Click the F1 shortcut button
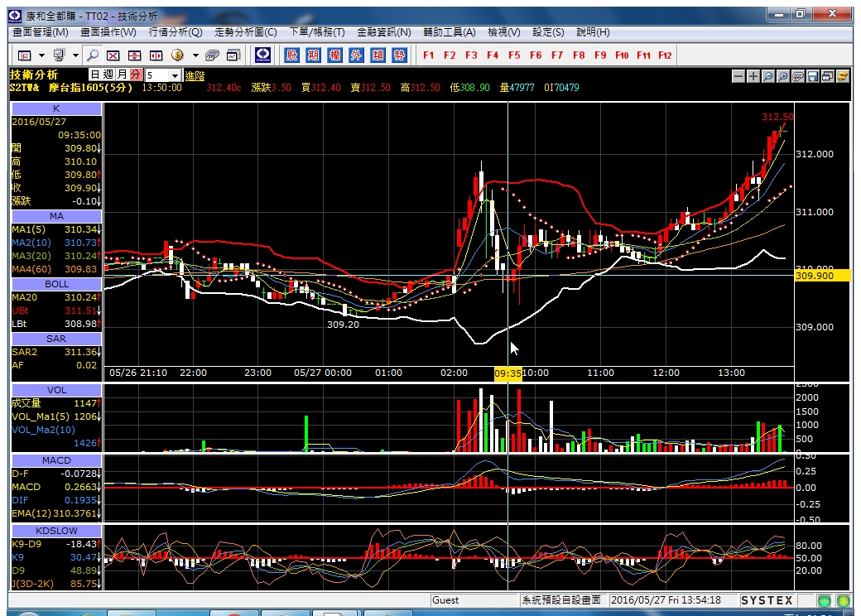The height and width of the screenshot is (616, 861). pos(428,55)
